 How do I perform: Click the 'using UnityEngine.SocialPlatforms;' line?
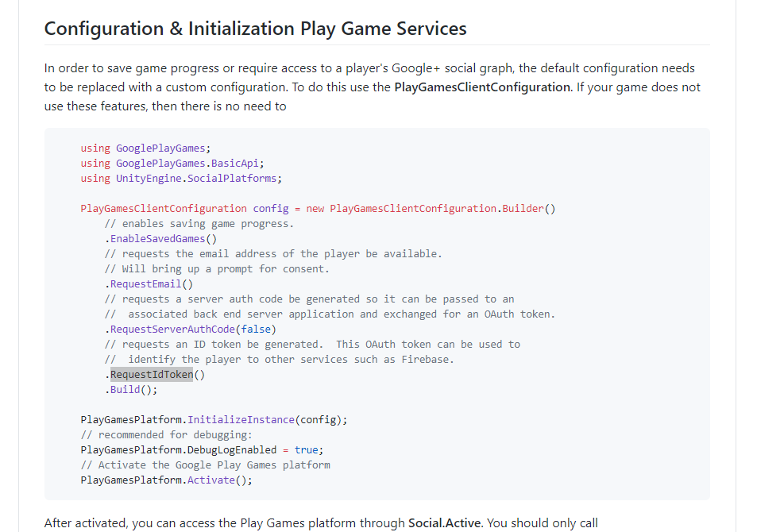pos(181,178)
